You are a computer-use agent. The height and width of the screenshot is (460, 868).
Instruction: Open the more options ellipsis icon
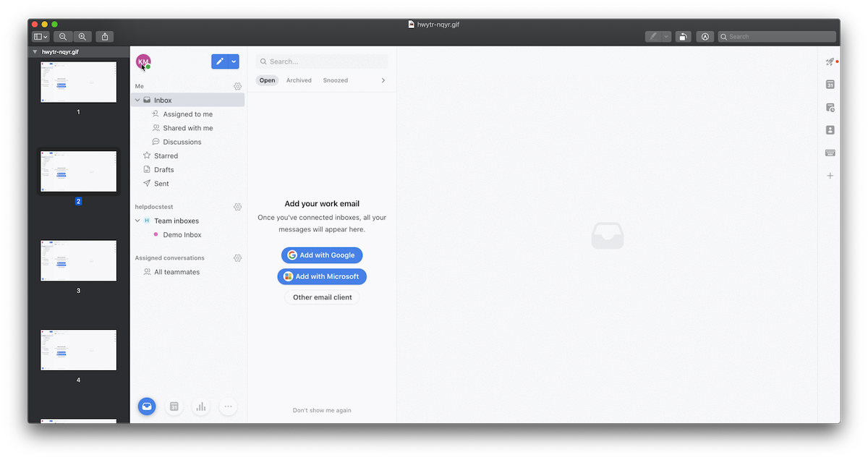228,406
